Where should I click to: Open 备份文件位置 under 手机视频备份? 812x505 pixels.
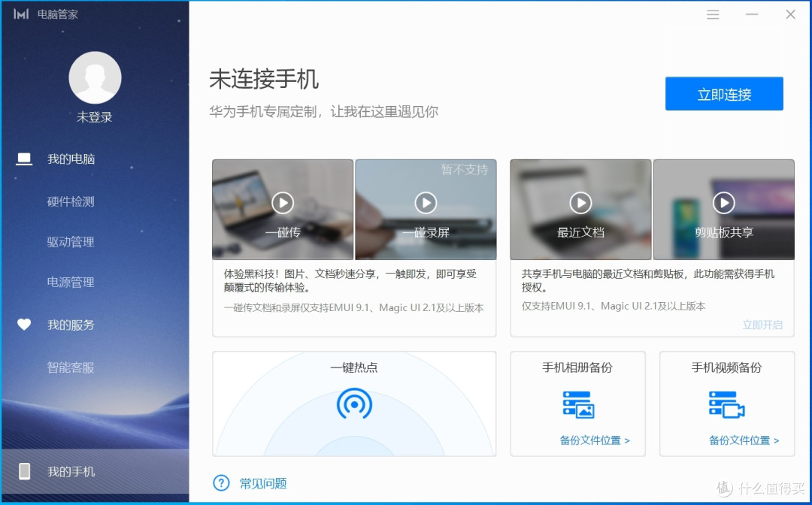pos(744,440)
